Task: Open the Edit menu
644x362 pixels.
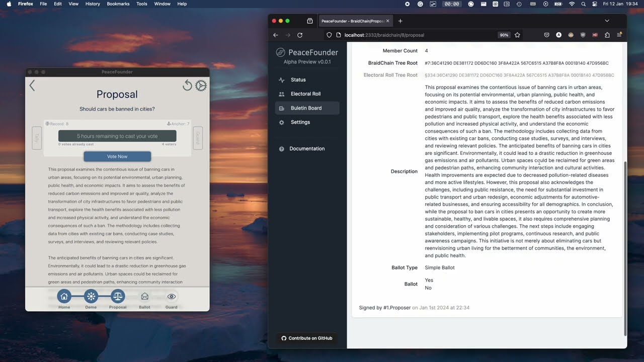Action: tap(58, 4)
